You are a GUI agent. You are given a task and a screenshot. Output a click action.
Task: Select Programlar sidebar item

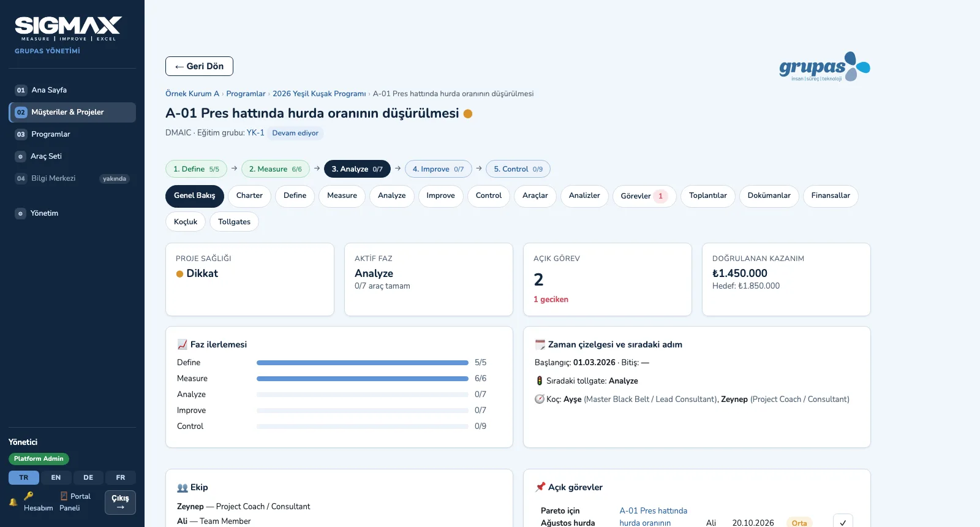[x=72, y=134]
